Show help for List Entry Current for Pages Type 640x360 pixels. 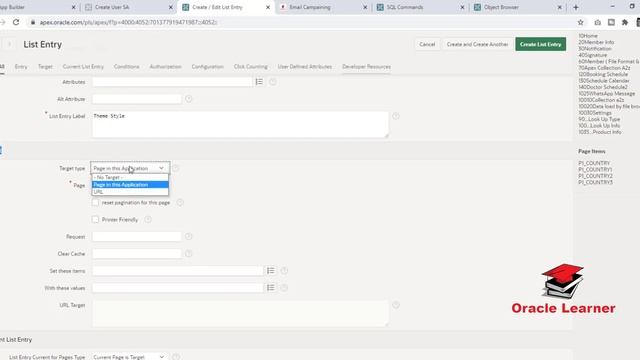coord(176,357)
